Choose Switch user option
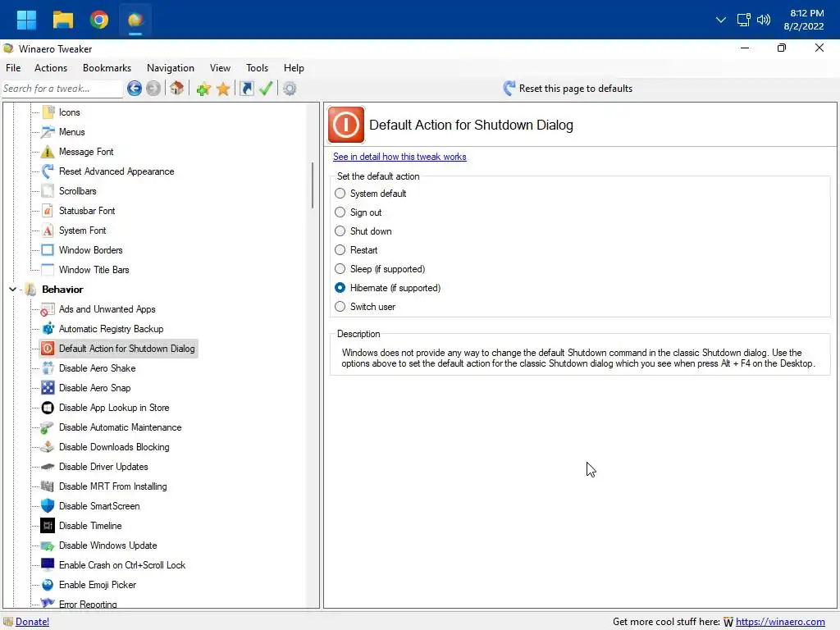Viewport: 840px width, 630px height. (340, 307)
